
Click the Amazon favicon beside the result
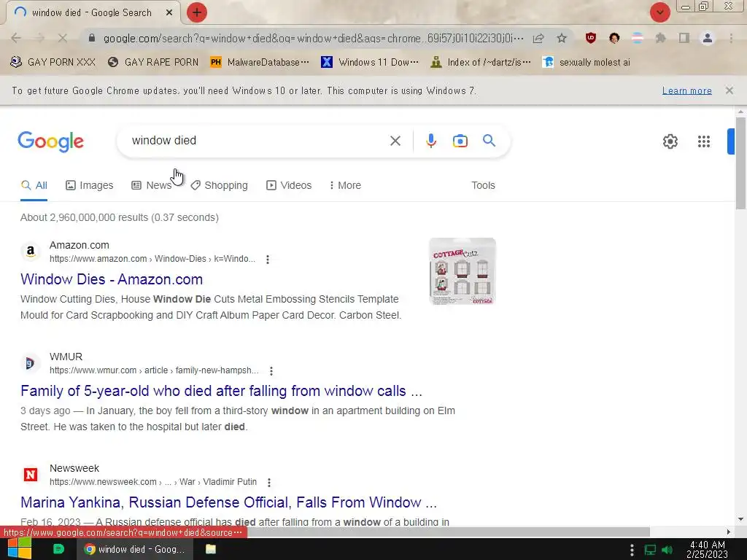tap(31, 252)
